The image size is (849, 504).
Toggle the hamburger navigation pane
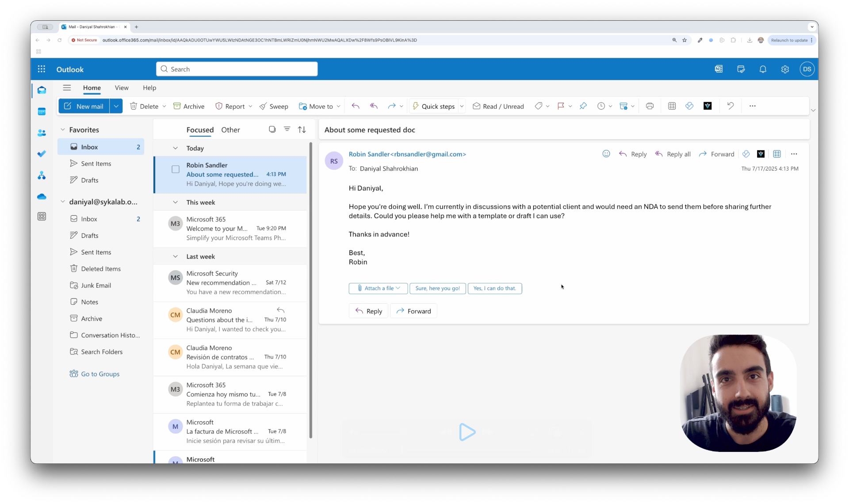pos(67,88)
